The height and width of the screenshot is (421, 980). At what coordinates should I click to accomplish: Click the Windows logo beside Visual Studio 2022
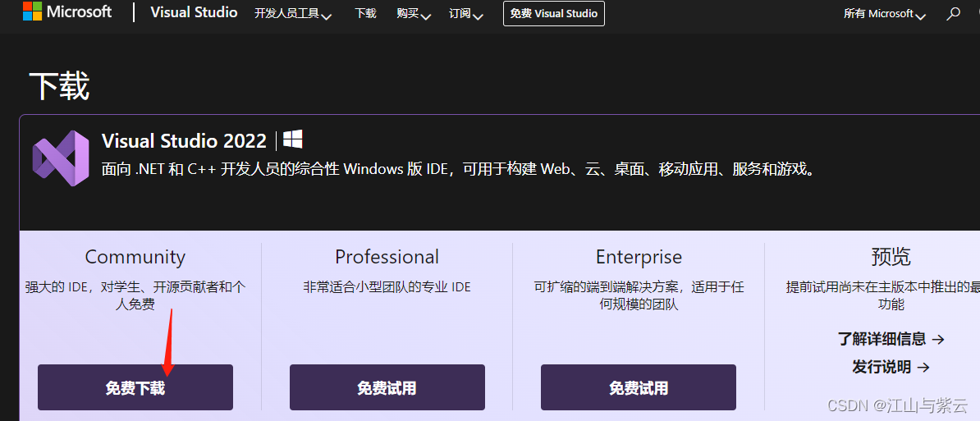click(292, 140)
